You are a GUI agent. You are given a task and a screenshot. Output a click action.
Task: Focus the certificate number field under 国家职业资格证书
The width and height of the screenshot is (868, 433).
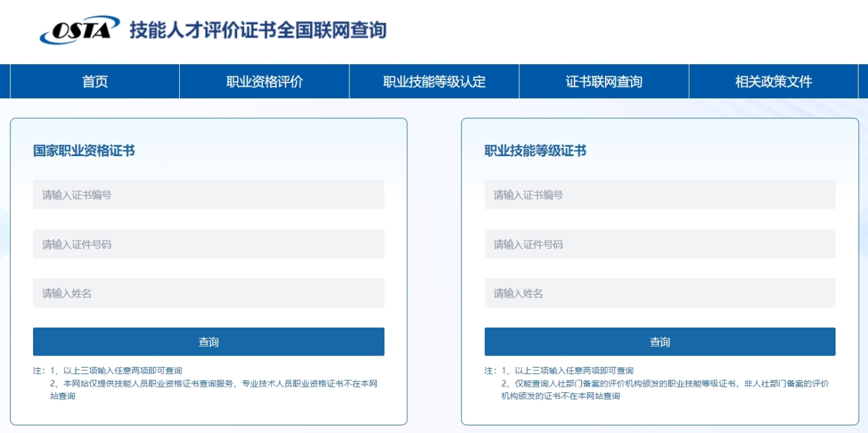pyautogui.click(x=208, y=194)
